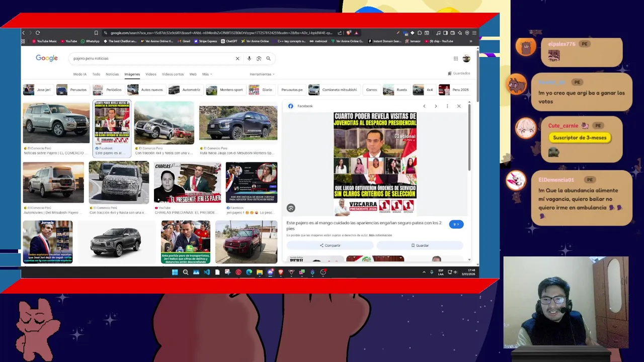The image size is (644, 362).
Task: Show the next image in the preview panel
Action: 436,106
